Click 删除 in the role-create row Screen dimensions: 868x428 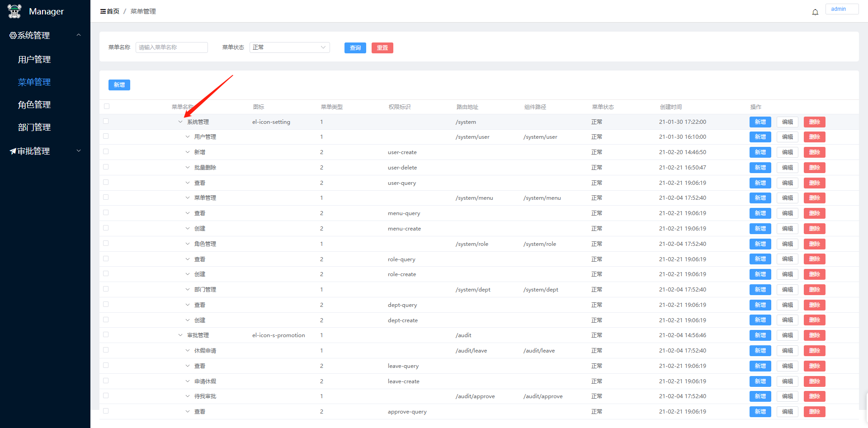coord(815,274)
